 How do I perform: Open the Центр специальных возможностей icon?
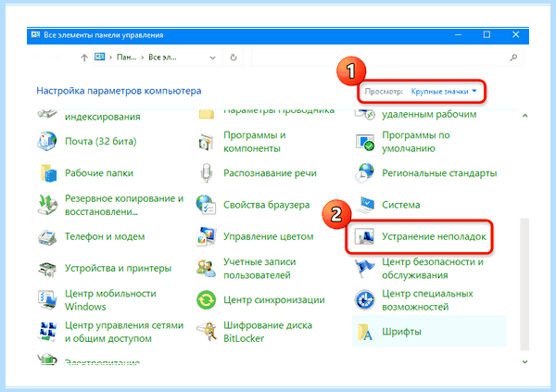pos(364,300)
